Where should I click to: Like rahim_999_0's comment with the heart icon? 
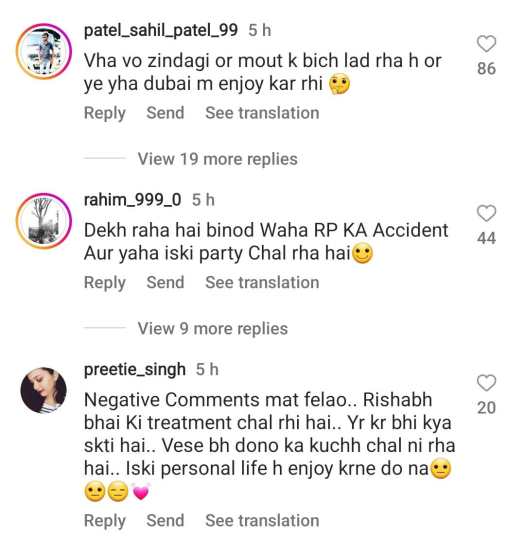[486, 213]
